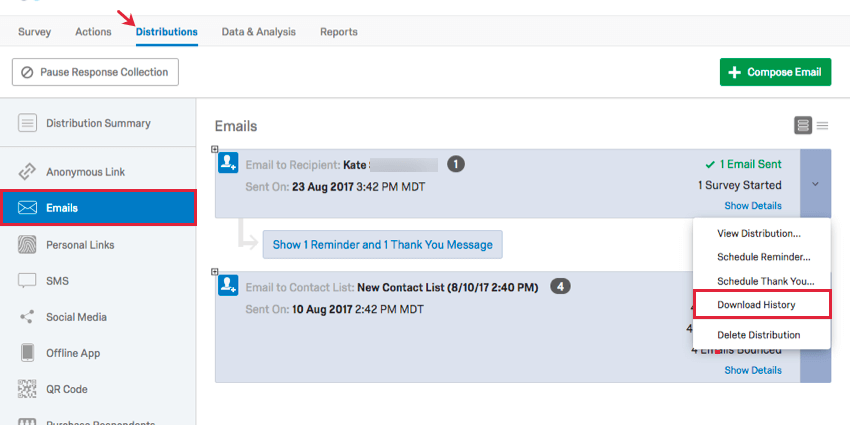The height and width of the screenshot is (425, 850).
Task: Switch to expanded card list view
Action: [x=803, y=125]
